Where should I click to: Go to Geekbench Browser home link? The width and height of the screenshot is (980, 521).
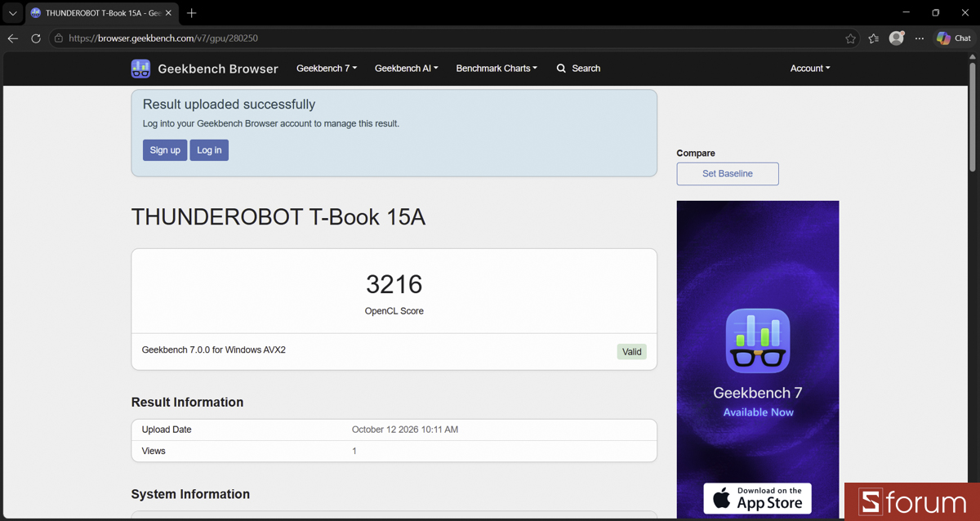[x=218, y=69]
